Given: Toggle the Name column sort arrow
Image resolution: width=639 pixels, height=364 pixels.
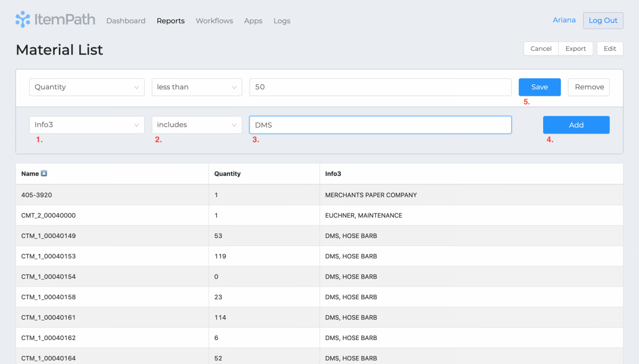Looking at the screenshot, I should [44, 173].
